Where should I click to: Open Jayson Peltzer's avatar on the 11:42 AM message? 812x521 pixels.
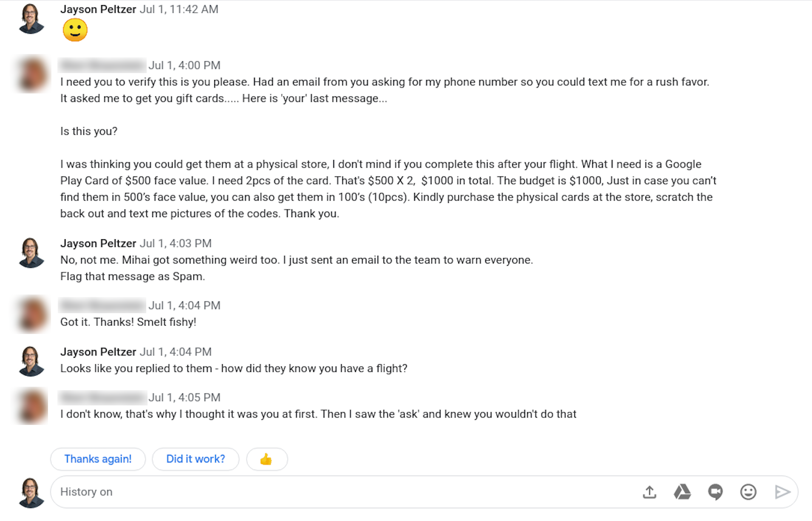[x=31, y=19]
